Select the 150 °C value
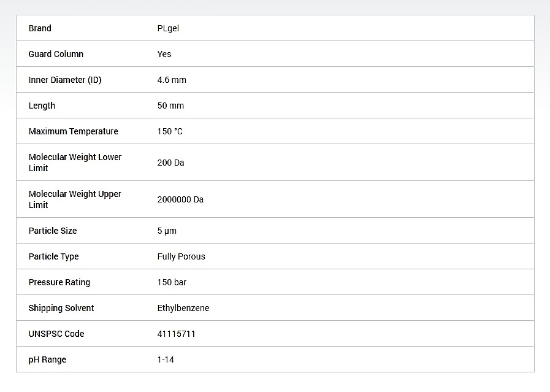The height and width of the screenshot is (392, 550). pyautogui.click(x=170, y=131)
